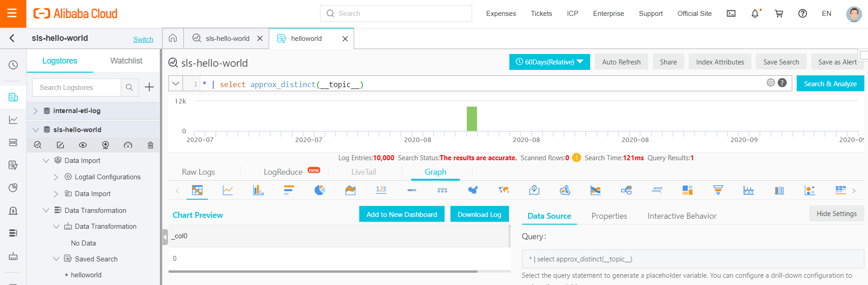This screenshot has height=285, width=868.
Task: Click the orange warning icon near Scanned Rows
Action: click(x=576, y=157)
